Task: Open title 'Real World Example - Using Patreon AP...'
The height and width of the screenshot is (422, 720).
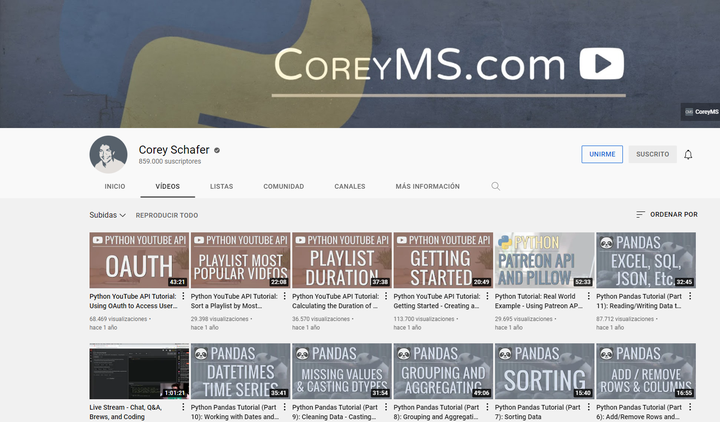Action: (538, 301)
